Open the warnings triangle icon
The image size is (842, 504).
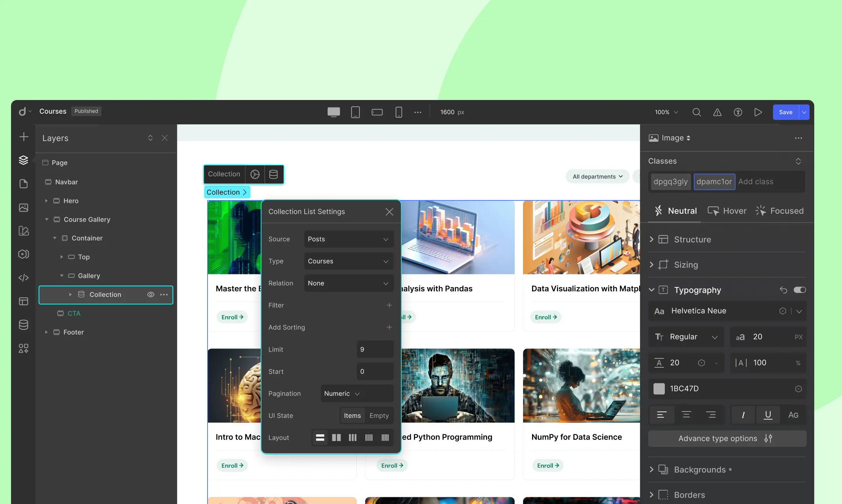pyautogui.click(x=717, y=112)
